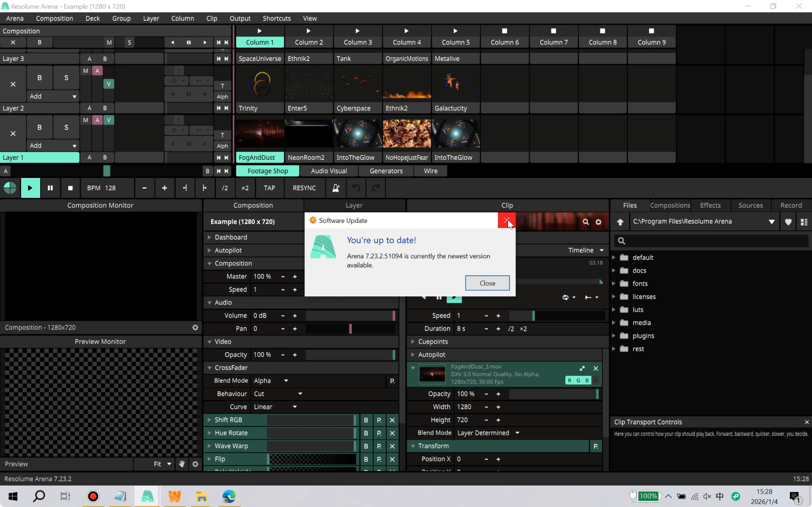Viewport: 812px width, 507px height.
Task: Adjust the composition Opacity slider
Action: 350,355
